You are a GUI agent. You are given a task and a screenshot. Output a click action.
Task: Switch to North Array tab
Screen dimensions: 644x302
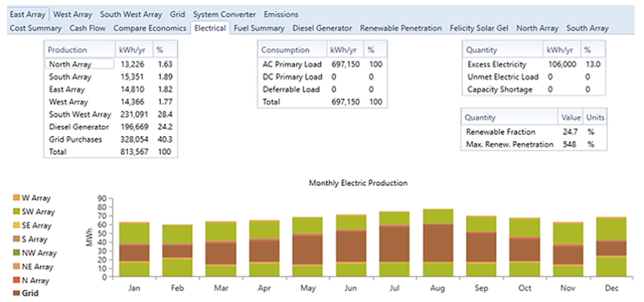coord(538,28)
